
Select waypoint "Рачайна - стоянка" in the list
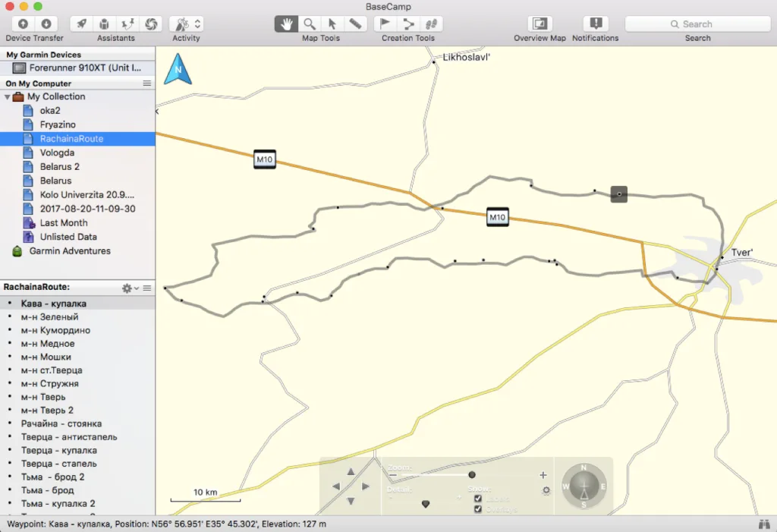77,423
